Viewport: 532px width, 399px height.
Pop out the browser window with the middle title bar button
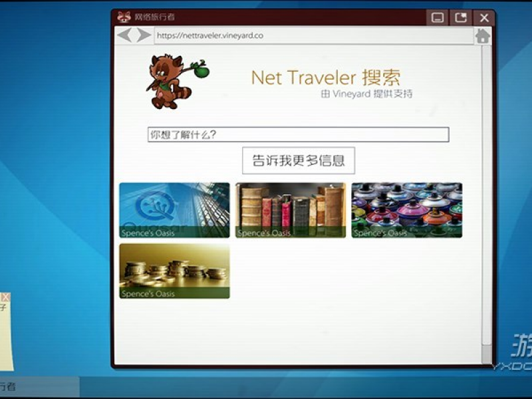(461, 17)
